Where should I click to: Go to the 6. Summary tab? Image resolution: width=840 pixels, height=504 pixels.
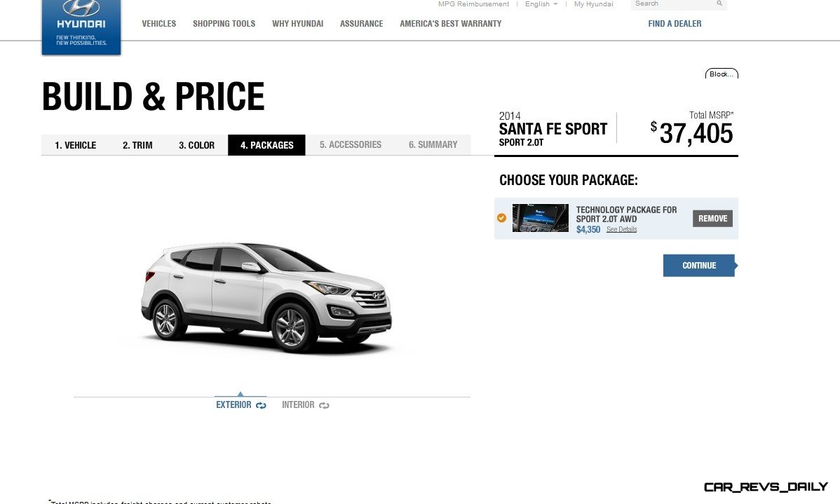433,144
